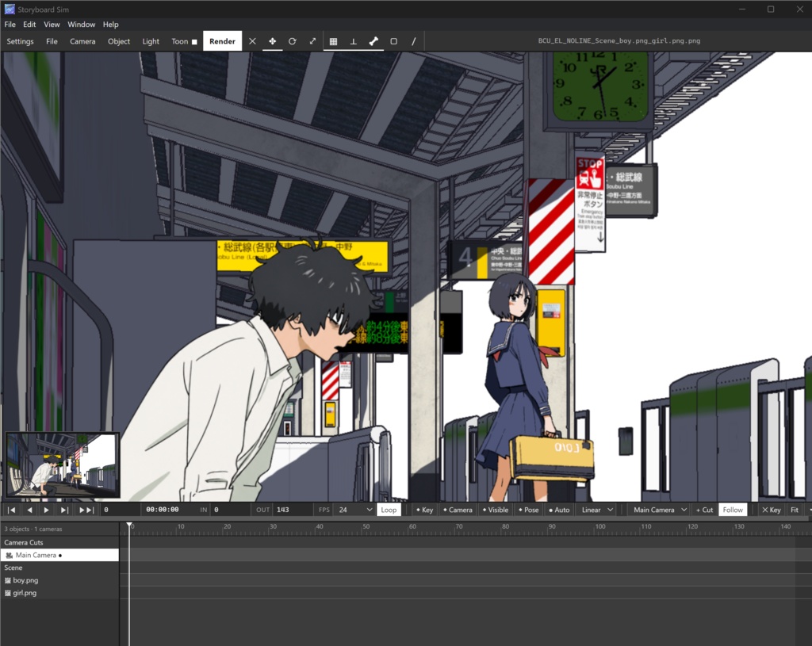This screenshot has height=646, width=812.
Task: Click frame 100 on the timeline ruler
Action: [599, 526]
